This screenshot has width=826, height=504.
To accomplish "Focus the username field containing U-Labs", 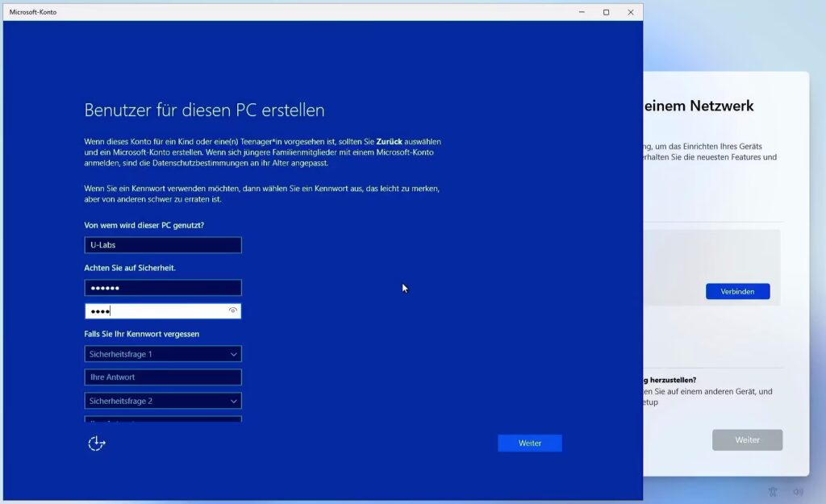I will click(x=163, y=245).
